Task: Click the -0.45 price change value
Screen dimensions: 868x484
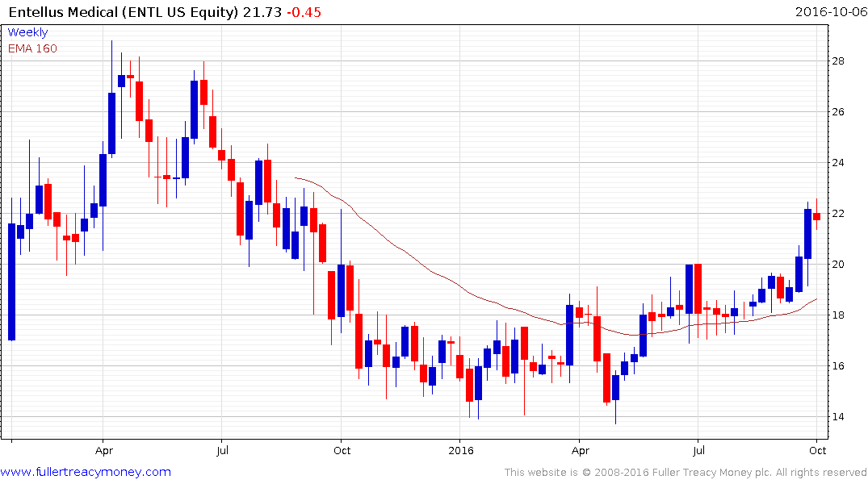Action: click(x=304, y=12)
